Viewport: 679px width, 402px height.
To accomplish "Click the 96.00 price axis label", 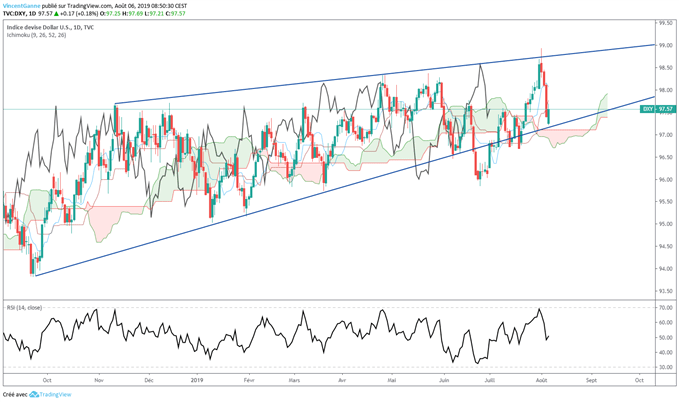I will tap(666, 179).
